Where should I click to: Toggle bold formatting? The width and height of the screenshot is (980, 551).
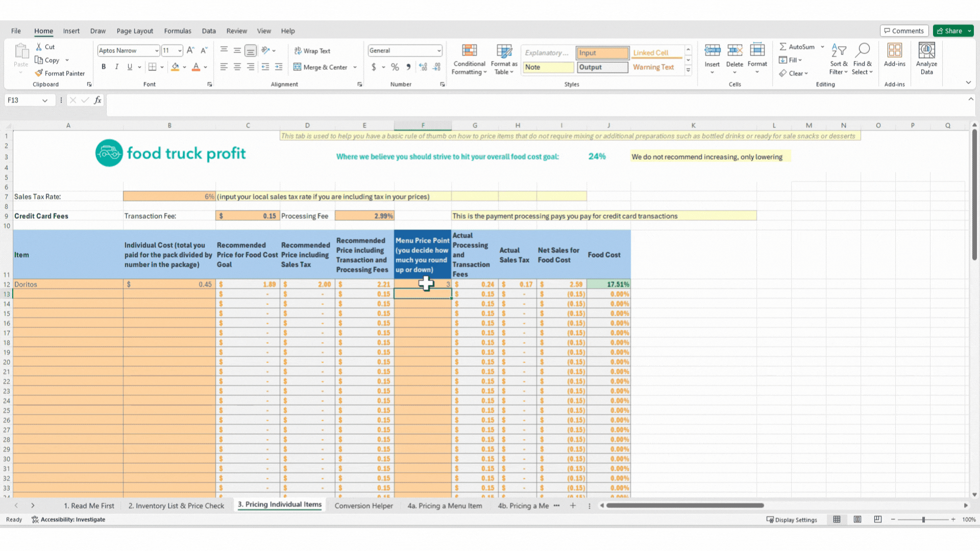[x=104, y=67]
